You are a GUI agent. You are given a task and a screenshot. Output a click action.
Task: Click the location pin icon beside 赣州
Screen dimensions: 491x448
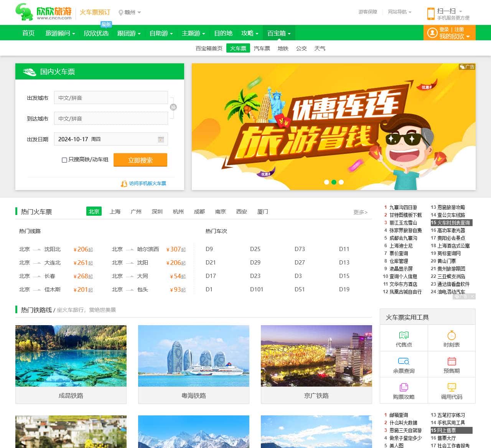(x=121, y=13)
